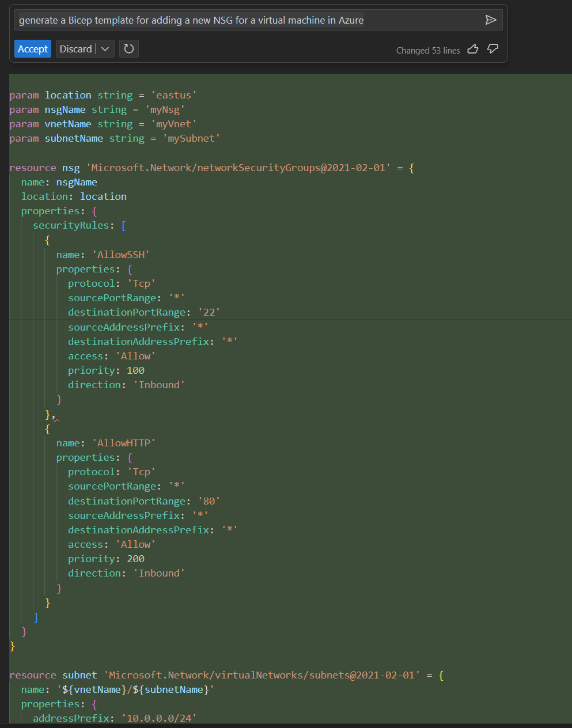Viewport: 572px width, 728px height.
Task: Click the 'myNsg' default value
Action: (x=165, y=109)
